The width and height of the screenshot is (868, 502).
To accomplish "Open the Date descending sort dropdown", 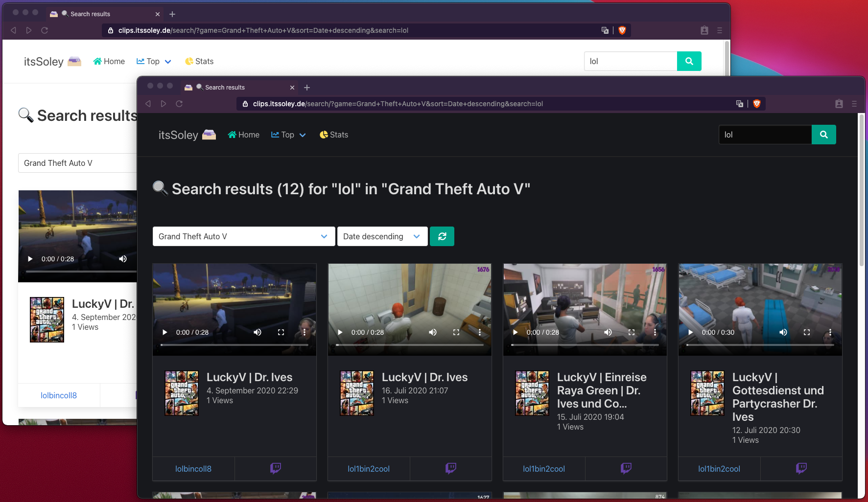I will point(382,236).
